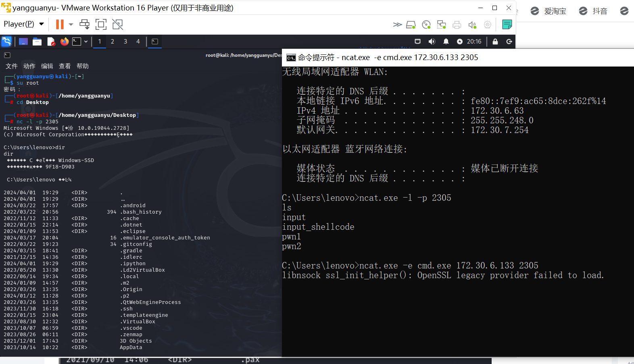634x364 pixels.
Task: Expand the hidden VMware devices chevron
Action: point(397,25)
